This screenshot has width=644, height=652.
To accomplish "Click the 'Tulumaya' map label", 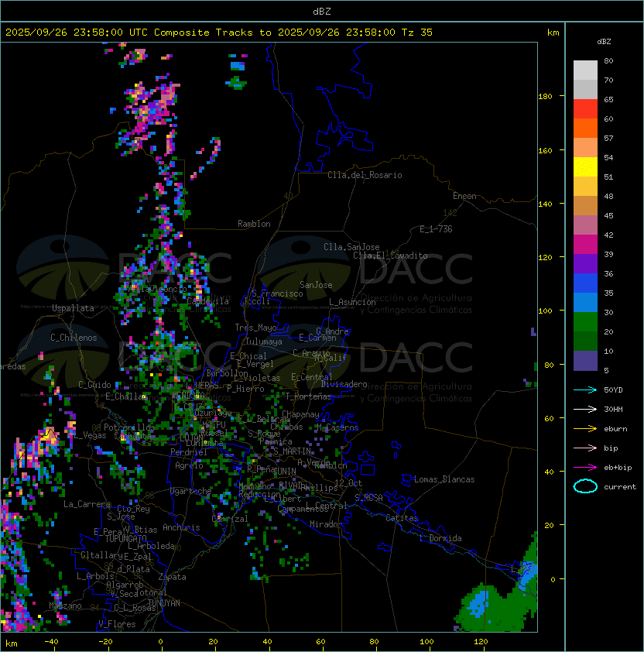I will tap(264, 341).
